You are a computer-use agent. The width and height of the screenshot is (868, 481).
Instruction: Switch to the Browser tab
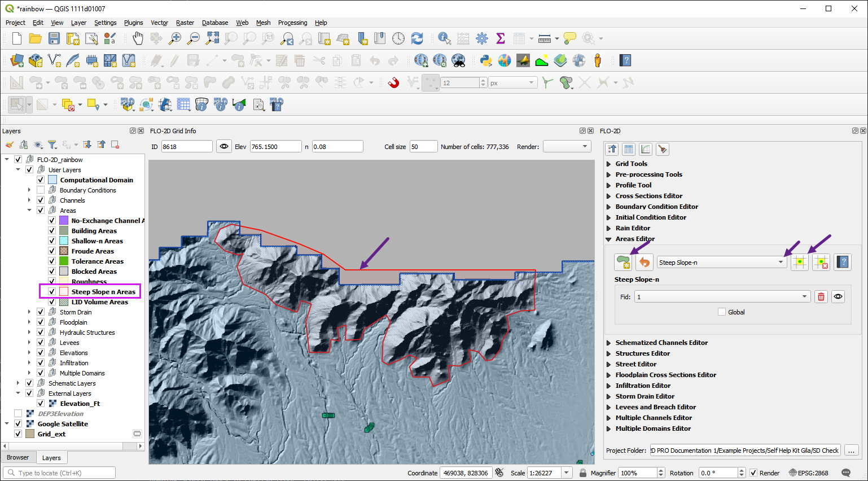point(18,458)
